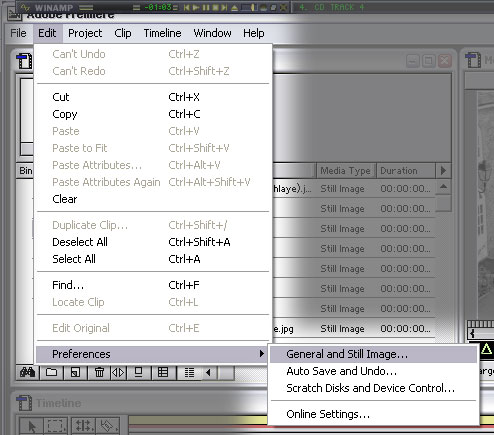This screenshot has height=435, width=494.
Task: Select the Rolling Edit tool in Timeline
Action: 83,426
